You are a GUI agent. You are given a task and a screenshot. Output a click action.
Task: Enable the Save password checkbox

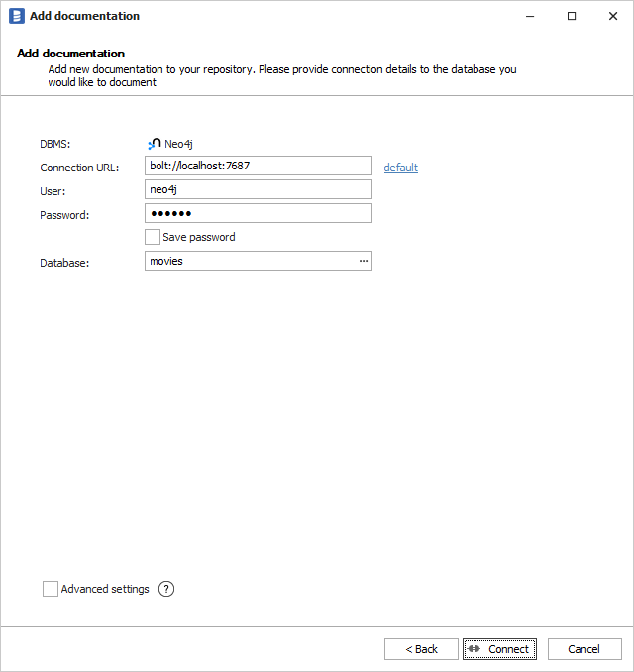[153, 237]
